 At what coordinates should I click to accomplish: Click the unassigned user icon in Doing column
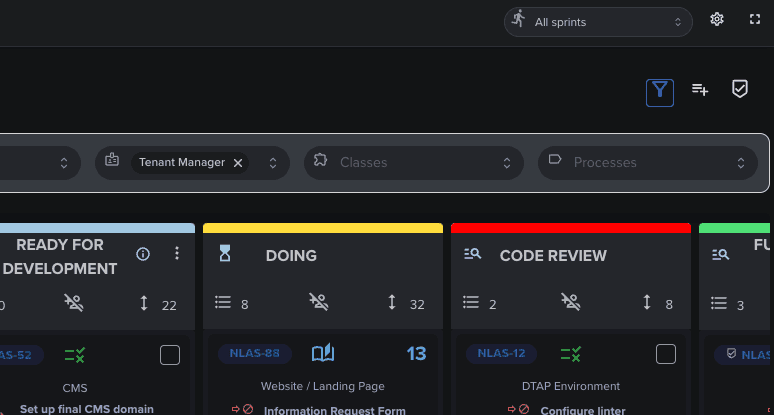click(x=319, y=302)
